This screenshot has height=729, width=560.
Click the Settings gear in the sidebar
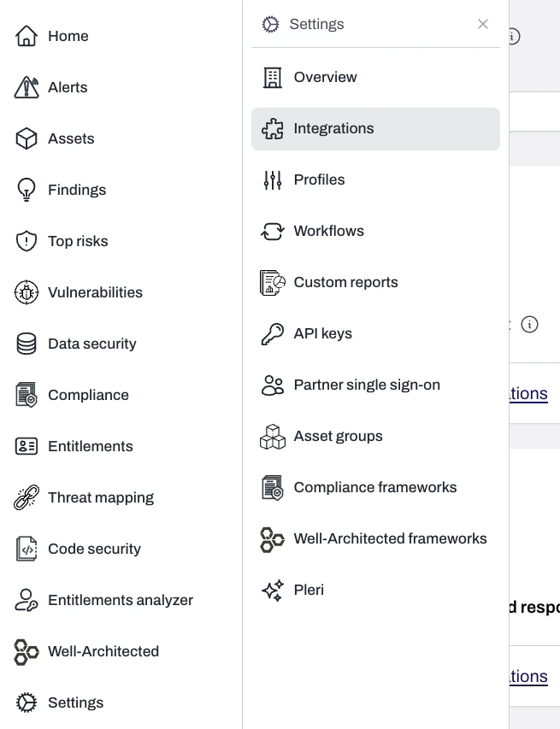[x=27, y=703]
